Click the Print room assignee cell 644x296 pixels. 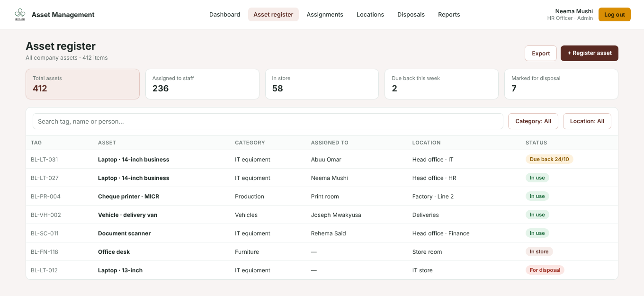click(325, 197)
